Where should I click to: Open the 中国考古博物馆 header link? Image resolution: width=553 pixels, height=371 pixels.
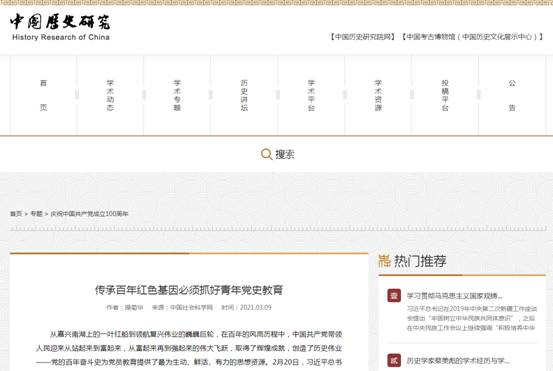click(x=473, y=37)
